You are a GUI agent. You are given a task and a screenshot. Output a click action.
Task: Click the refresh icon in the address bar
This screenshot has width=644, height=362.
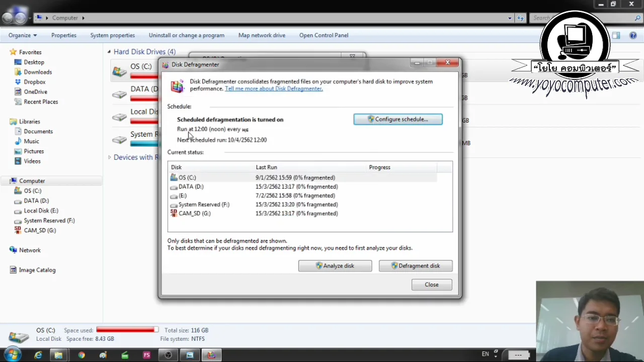point(521,18)
